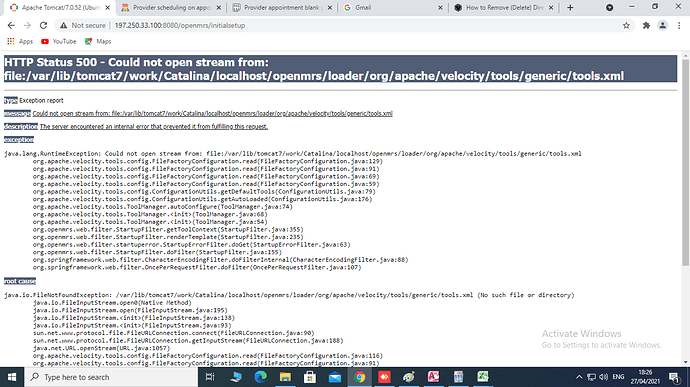Open Microsoft Excel from the taskbar
This screenshot has height=387, width=690.
[x=483, y=377]
